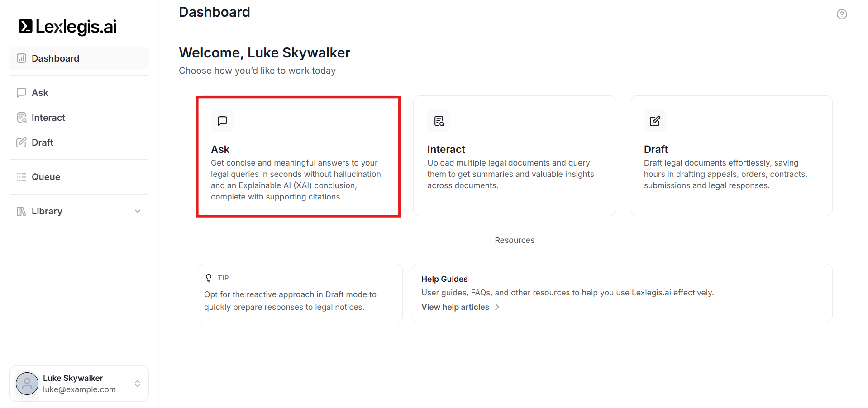The height and width of the screenshot is (408, 868).
Task: Expand the Library chevron in sidebar
Action: 138,211
